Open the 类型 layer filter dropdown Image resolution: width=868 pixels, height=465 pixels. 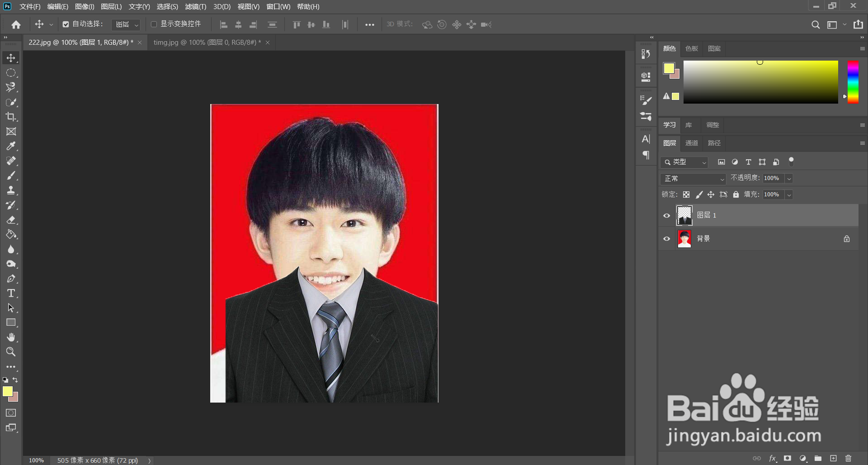684,162
